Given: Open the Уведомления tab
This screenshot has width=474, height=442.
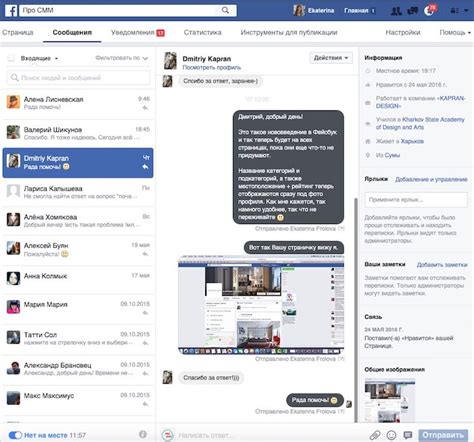Looking at the screenshot, I should point(137,32).
